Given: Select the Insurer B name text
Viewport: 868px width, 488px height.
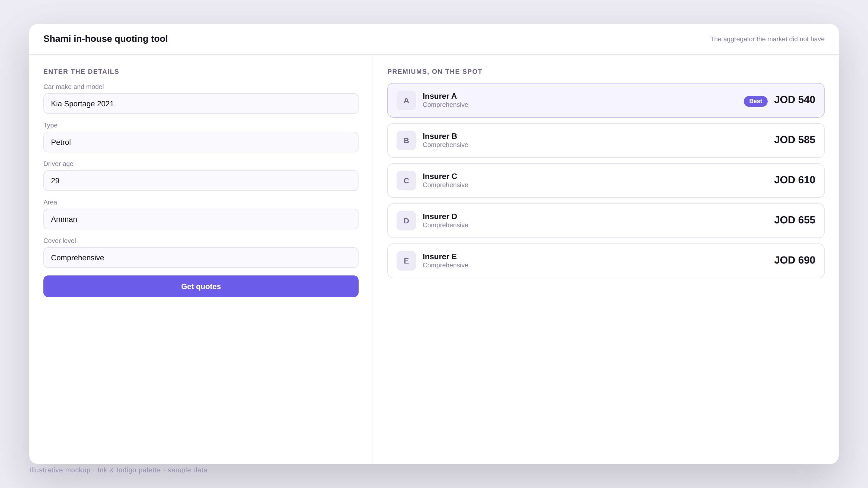Looking at the screenshot, I should point(440,136).
